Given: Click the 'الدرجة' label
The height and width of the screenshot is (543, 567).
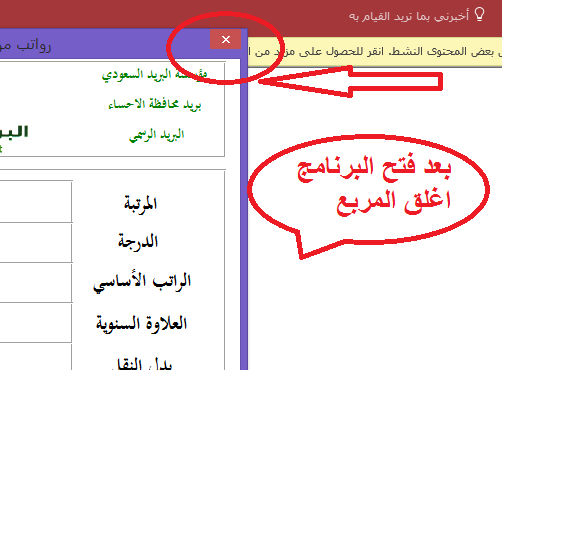Looking at the screenshot, I should (x=138, y=241).
